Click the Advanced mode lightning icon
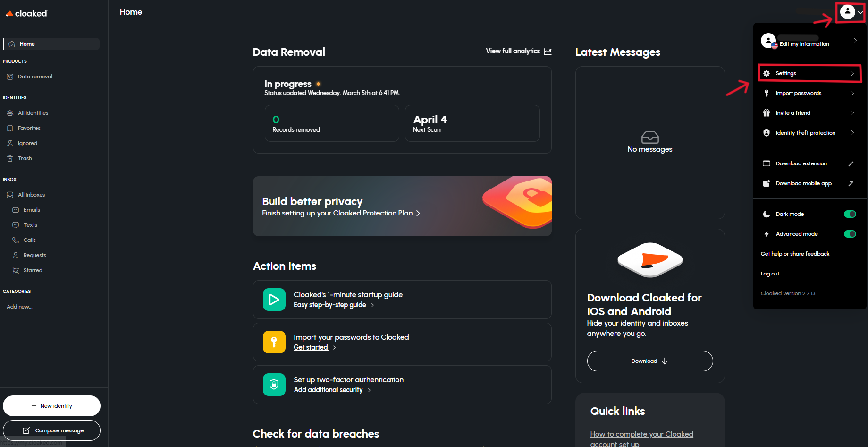The width and height of the screenshot is (868, 447). (767, 234)
